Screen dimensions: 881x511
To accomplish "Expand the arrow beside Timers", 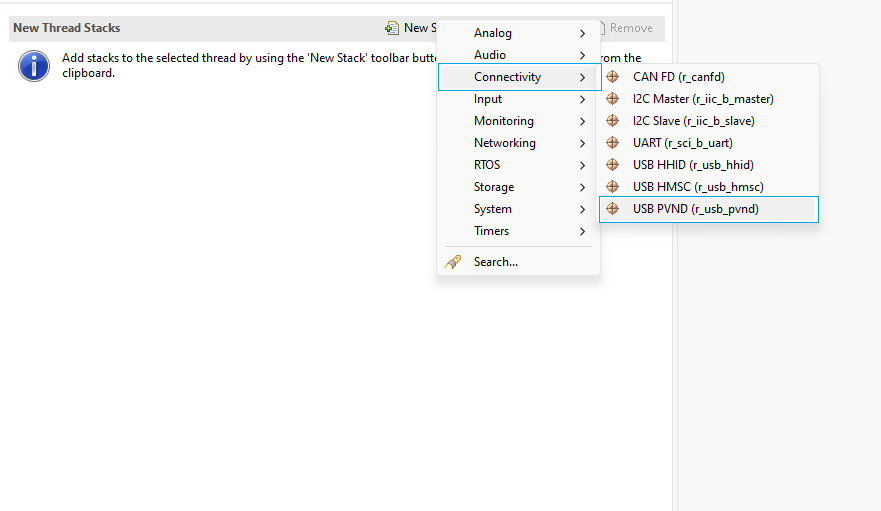I will (x=582, y=231).
